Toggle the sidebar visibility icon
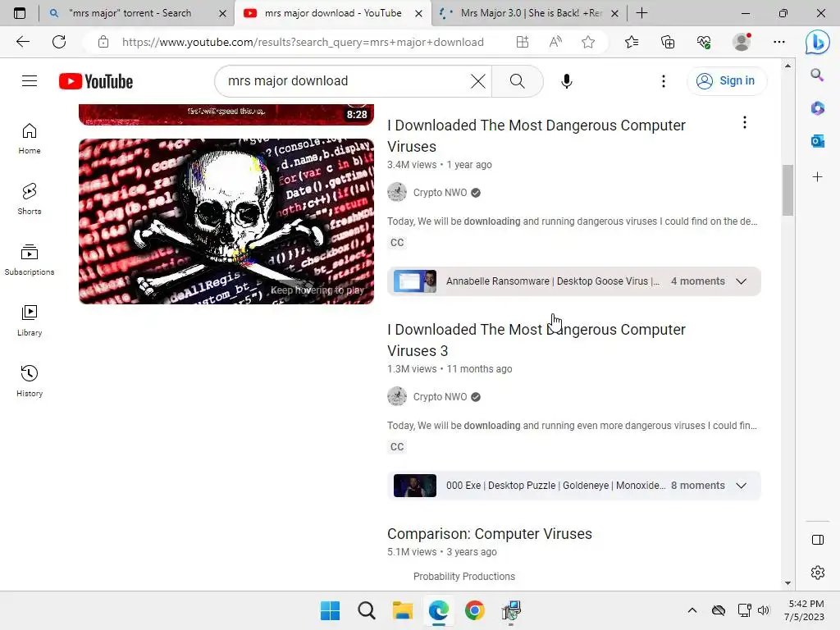The width and height of the screenshot is (840, 630). [818, 540]
